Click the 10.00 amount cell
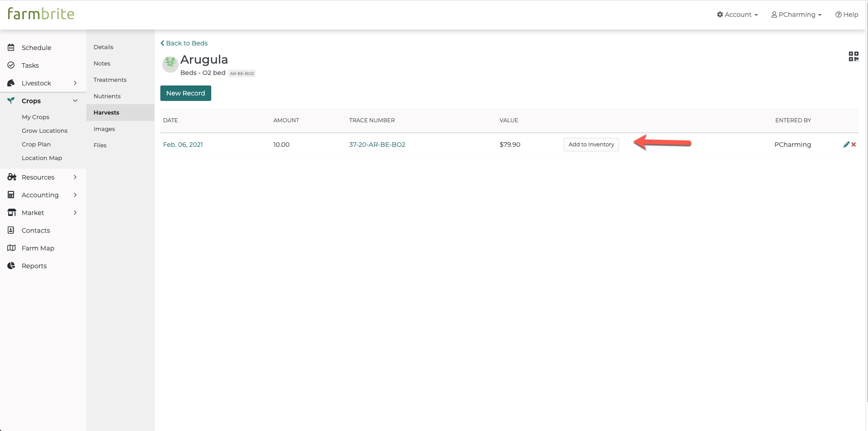 281,145
